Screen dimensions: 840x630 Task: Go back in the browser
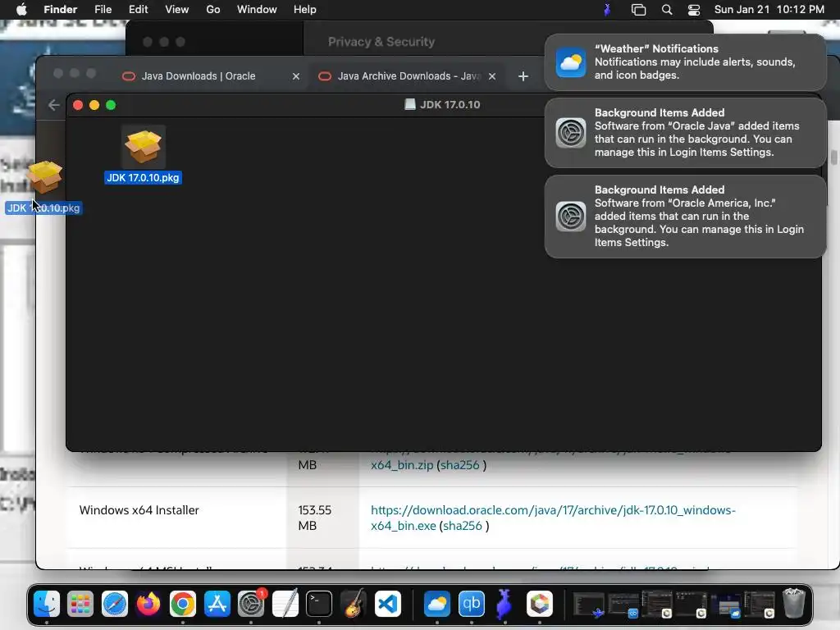coord(53,105)
